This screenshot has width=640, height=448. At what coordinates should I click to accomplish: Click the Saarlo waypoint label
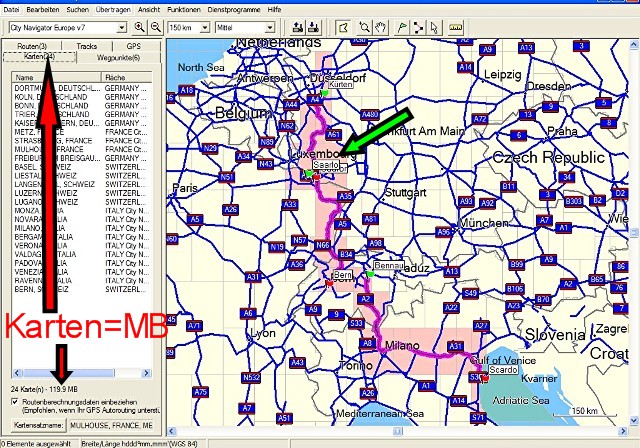click(326, 164)
